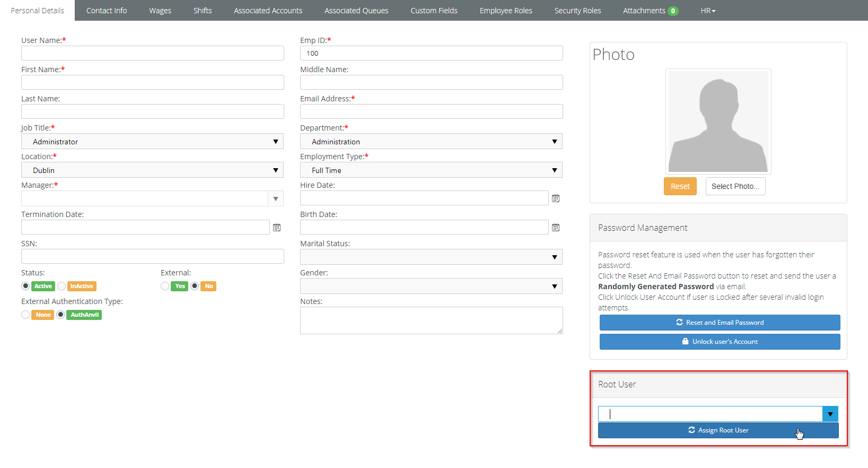
Task: Open the Security Roles tab
Action: tap(577, 11)
